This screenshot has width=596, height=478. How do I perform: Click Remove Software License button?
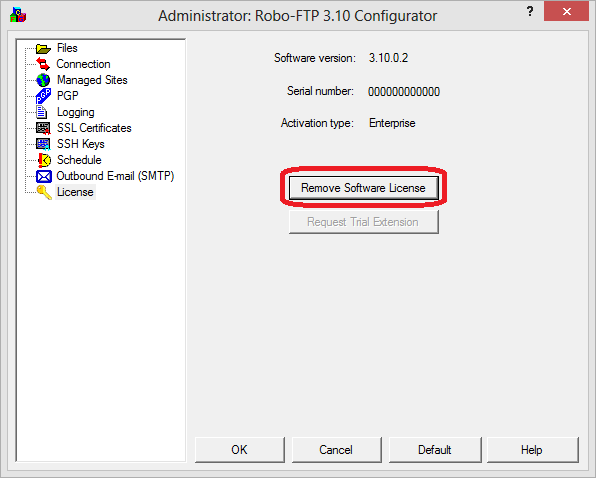(363, 188)
